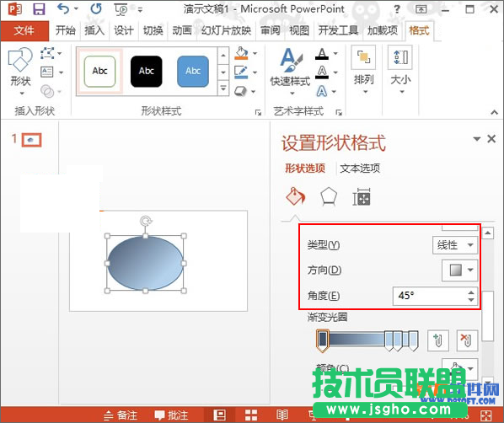The height and width of the screenshot is (423, 504).
Task: Open the Shapes gallery button
Action: click(x=20, y=72)
